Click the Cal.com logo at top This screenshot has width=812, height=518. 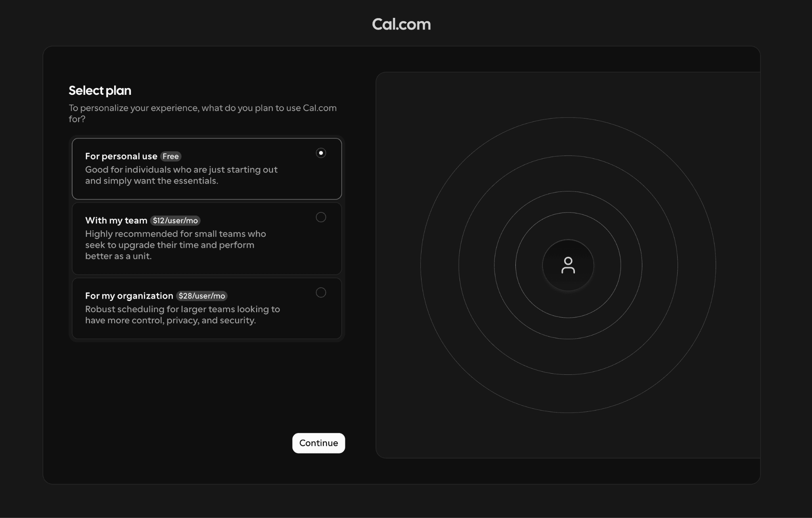(x=401, y=24)
